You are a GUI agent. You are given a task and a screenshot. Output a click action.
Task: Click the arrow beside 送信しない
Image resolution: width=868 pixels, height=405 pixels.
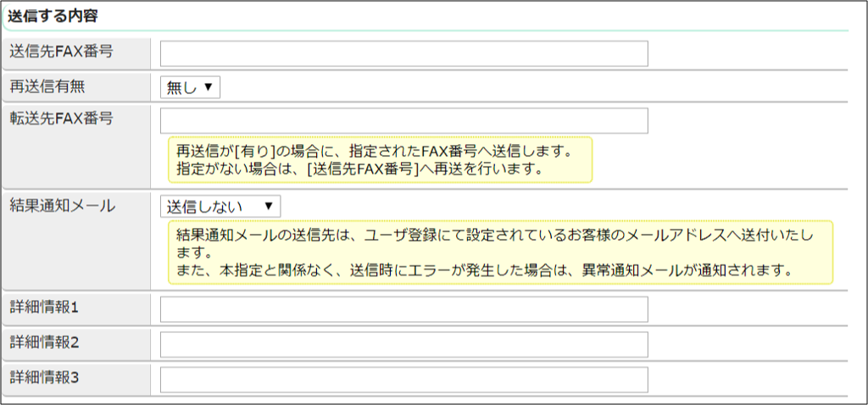pyautogui.click(x=268, y=206)
